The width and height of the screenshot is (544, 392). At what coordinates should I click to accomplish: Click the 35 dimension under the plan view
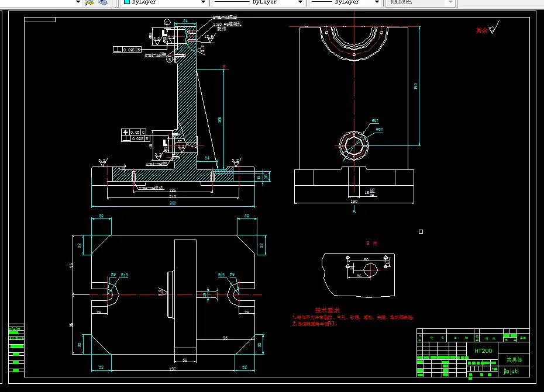[185, 360]
